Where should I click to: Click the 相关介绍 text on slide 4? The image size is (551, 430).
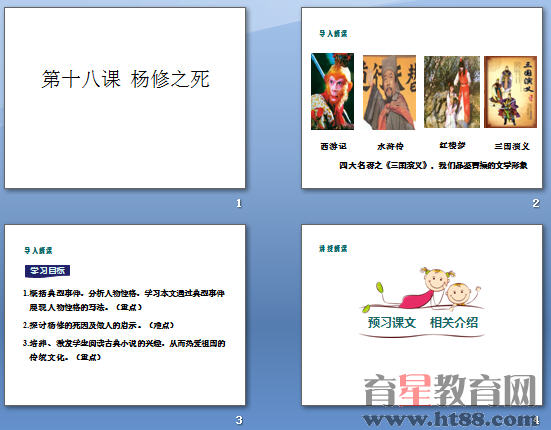point(454,322)
